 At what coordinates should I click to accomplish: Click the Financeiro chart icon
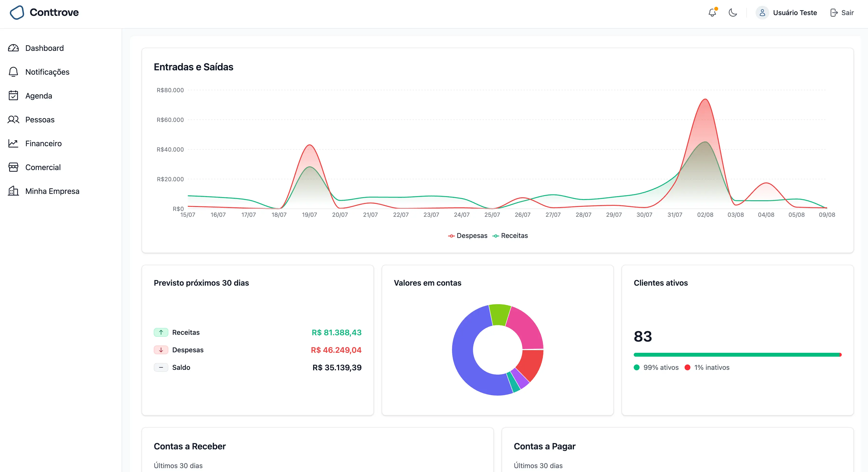click(13, 144)
